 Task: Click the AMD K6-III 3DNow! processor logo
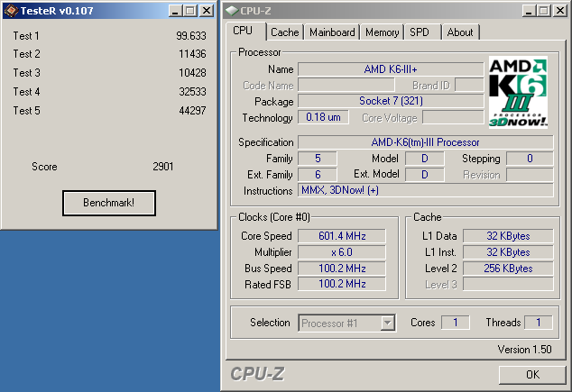[518, 92]
